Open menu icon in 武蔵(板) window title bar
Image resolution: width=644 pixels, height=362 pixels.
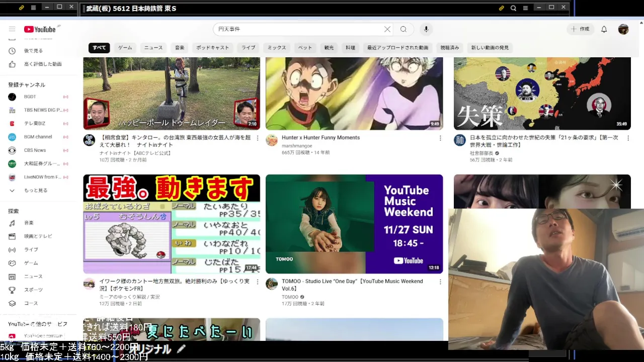[x=525, y=8]
